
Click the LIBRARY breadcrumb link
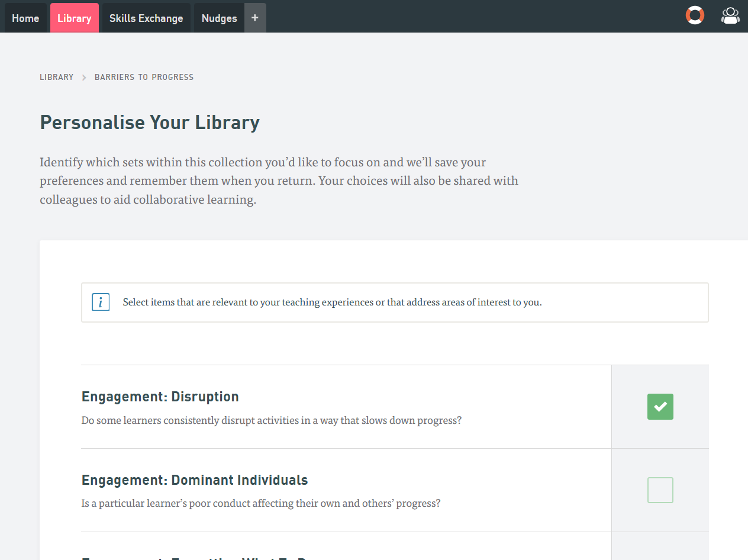(57, 77)
